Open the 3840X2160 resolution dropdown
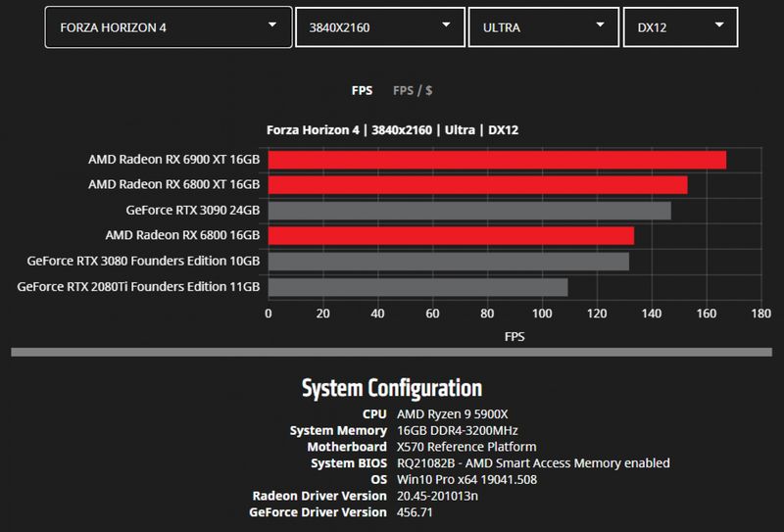Screen dimensions: 784x532 (x=380, y=27)
